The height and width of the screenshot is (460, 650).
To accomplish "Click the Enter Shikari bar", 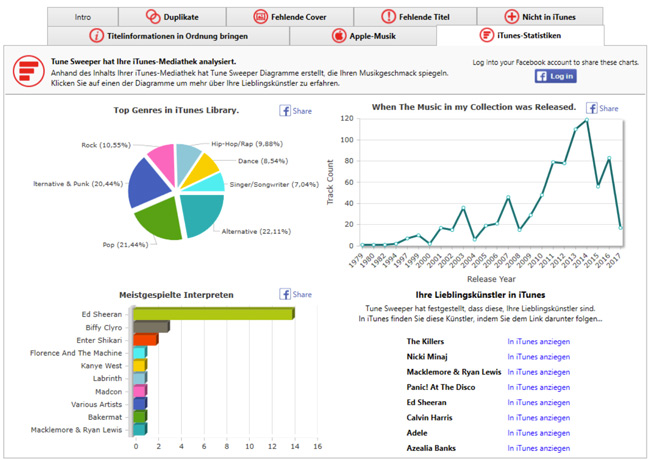I will click(146, 339).
